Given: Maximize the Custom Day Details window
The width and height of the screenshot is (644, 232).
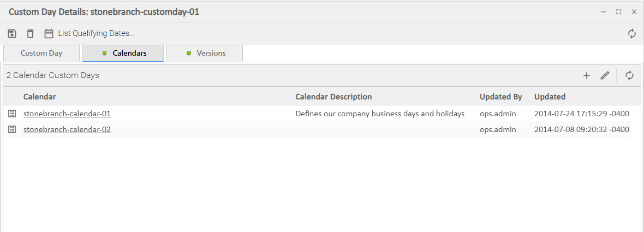Looking at the screenshot, I should pos(618,11).
